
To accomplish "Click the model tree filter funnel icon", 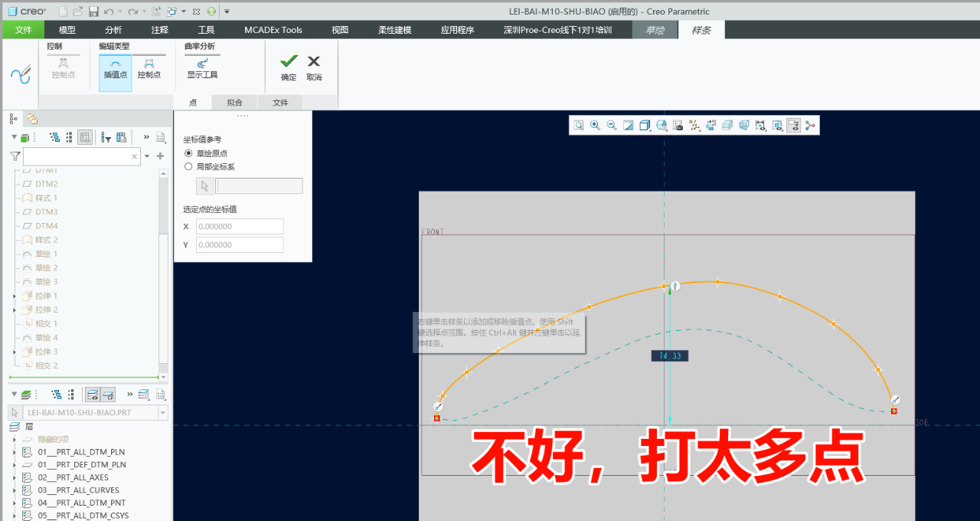I will pyautogui.click(x=15, y=156).
